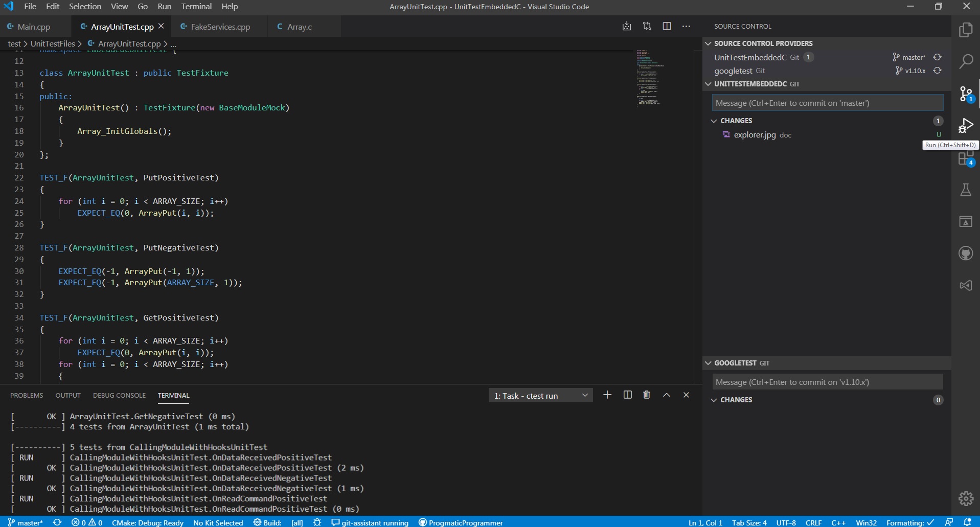The width and height of the screenshot is (980, 527).
Task: Toggle the split terminal layout
Action: tap(628, 395)
